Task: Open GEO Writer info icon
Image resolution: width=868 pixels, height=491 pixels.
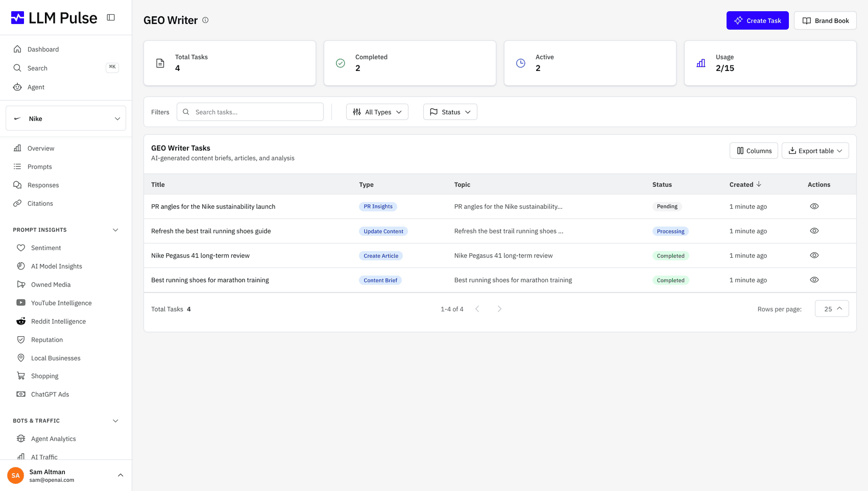Action: coord(205,20)
